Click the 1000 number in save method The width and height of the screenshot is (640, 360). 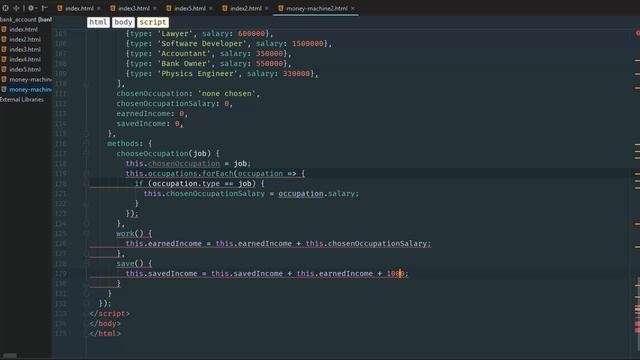point(396,273)
